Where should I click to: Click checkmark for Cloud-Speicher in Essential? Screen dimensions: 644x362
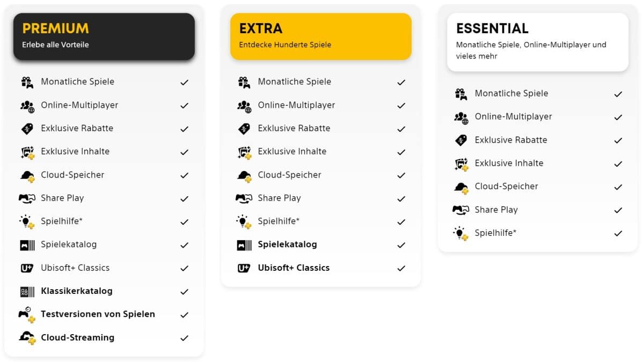click(618, 187)
